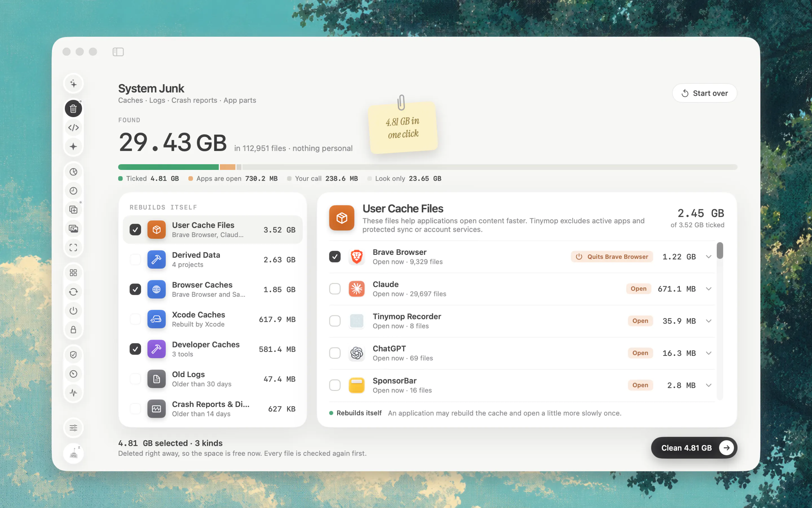Tick the Xcode Caches checkbox

click(x=135, y=319)
